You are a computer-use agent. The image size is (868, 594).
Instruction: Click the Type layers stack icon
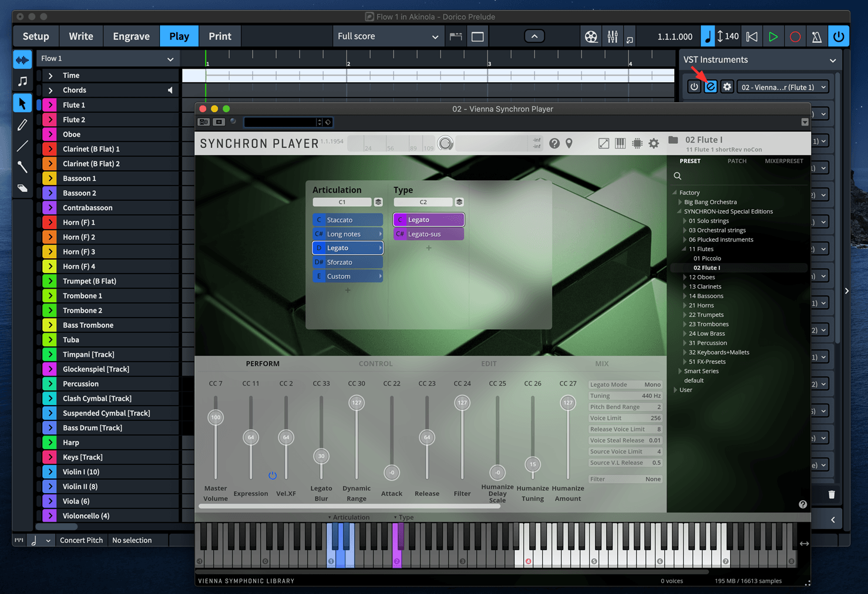(459, 202)
